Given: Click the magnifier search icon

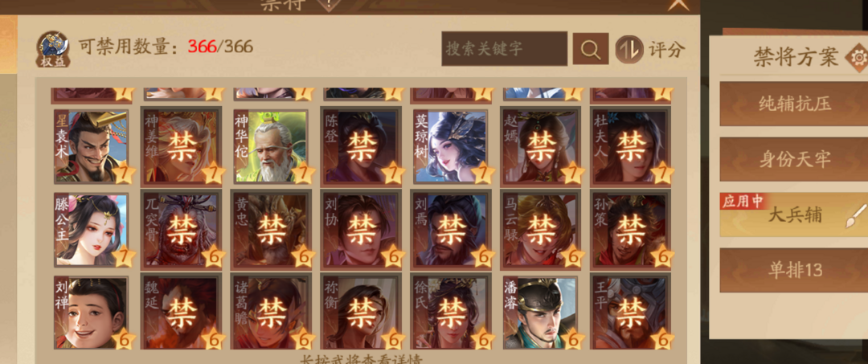Looking at the screenshot, I should tap(591, 49).
